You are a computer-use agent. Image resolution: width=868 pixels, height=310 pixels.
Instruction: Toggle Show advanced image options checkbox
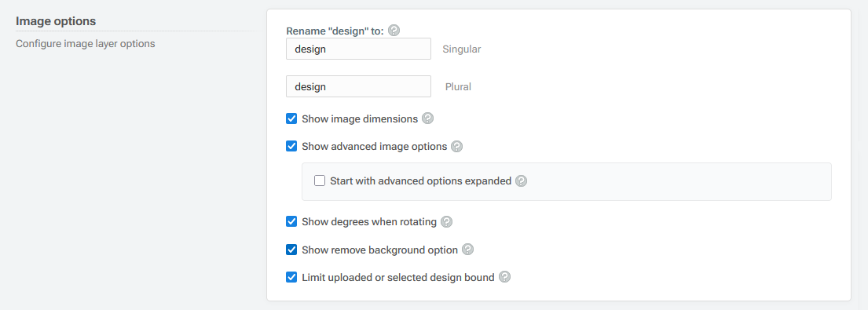tap(291, 147)
